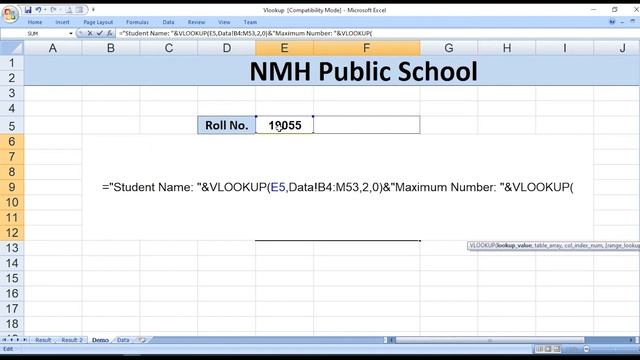Open Excel Help icon
Image resolution: width=640 pixels, height=360 pixels.
click(612, 22)
